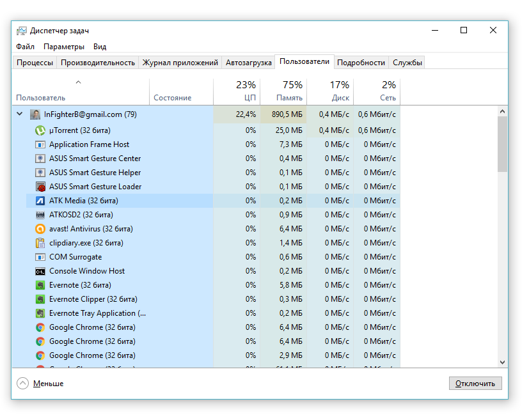Click the 22,4% CPU value
The width and height of the screenshot is (529, 420).
click(x=246, y=114)
